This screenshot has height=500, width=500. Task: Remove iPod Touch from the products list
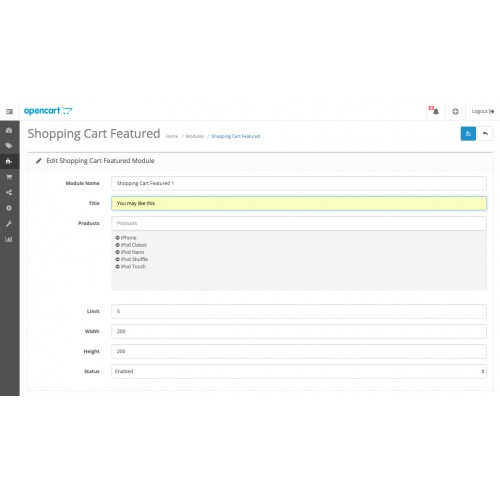[x=117, y=267]
